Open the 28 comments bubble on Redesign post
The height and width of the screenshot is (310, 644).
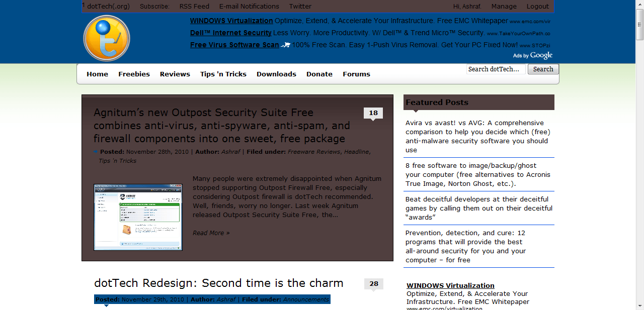tap(374, 284)
